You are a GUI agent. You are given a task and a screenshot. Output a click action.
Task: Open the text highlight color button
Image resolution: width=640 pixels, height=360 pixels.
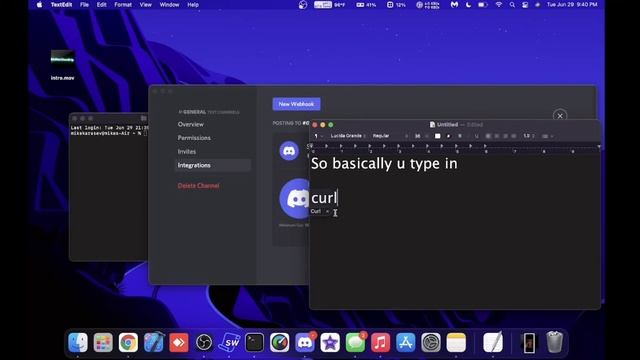click(448, 136)
